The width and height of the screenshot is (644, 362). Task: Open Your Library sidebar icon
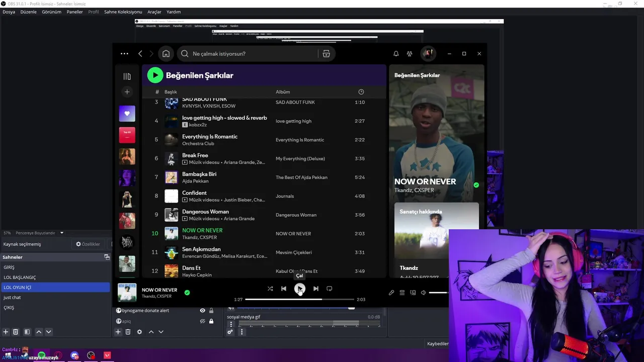pyautogui.click(x=127, y=76)
